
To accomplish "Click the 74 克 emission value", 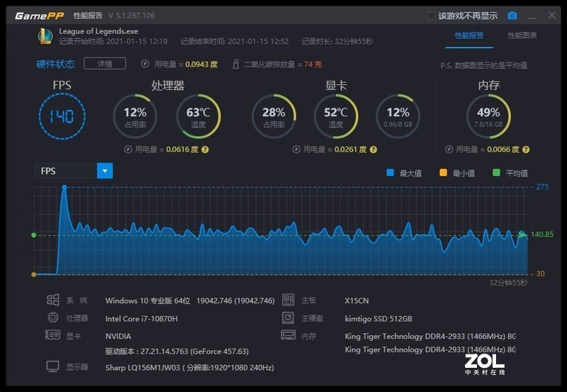I will [313, 65].
